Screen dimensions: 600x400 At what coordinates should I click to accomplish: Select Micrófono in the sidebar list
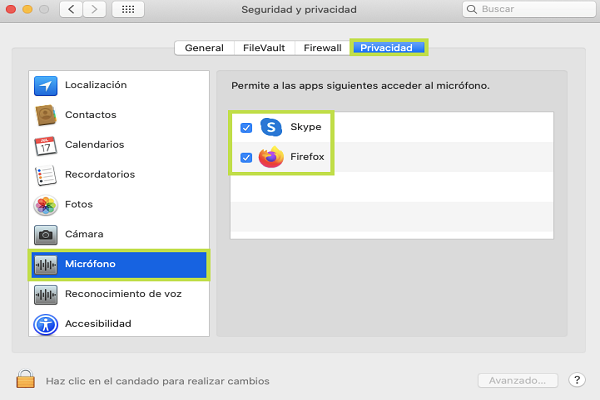click(x=118, y=265)
